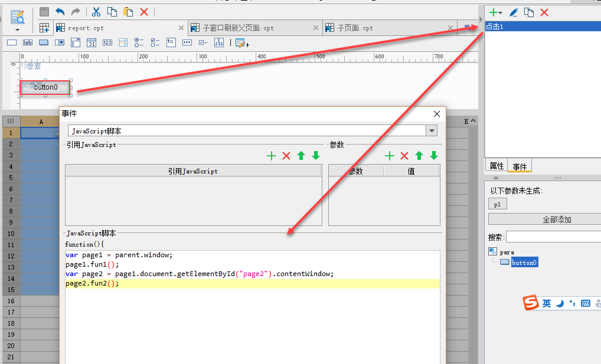
Task: Click the gray redo arrow
Action: coord(76,12)
